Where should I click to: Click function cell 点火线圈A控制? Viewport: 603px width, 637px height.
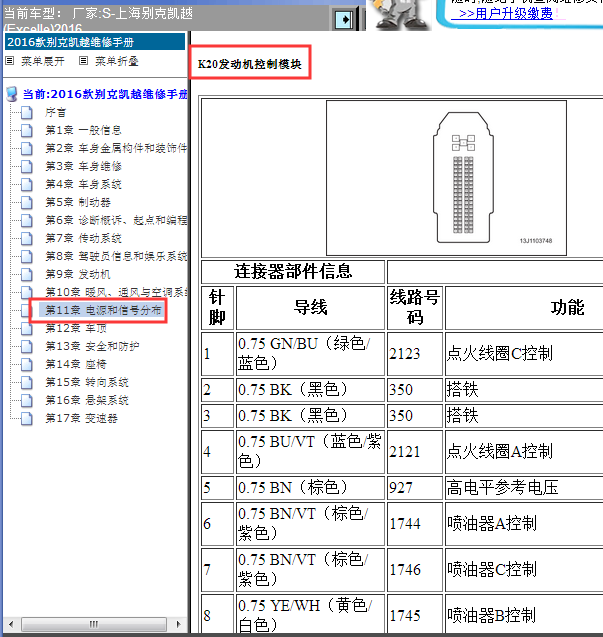(x=524, y=452)
